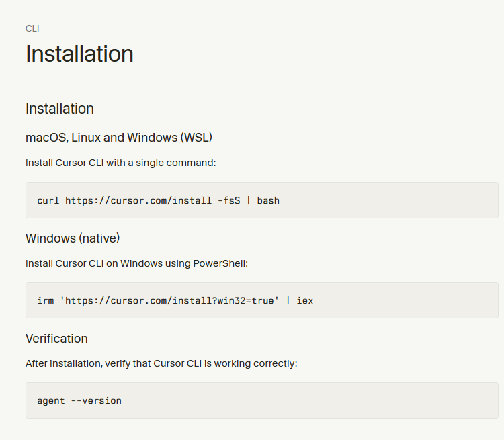The image size is (504, 440).
Task: Click the Installation section subheading
Action: point(59,109)
